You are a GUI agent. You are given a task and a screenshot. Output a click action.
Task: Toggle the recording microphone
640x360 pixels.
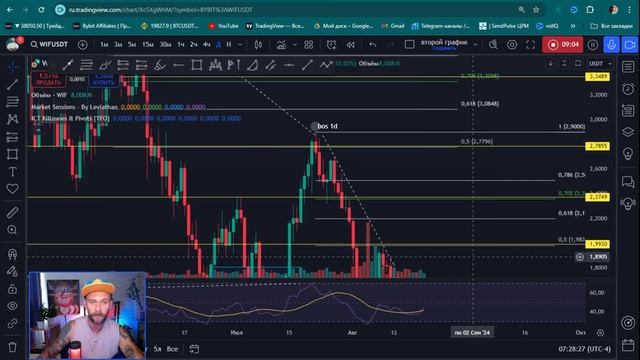tap(611, 44)
